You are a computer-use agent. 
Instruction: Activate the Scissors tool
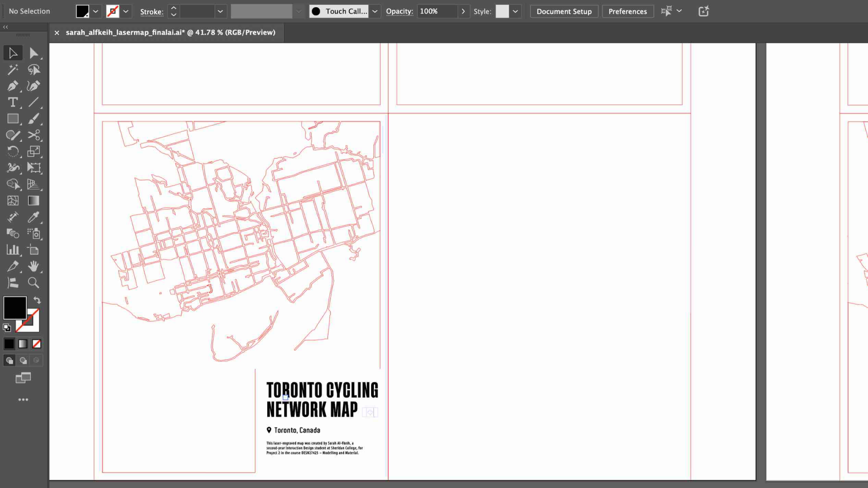pos(34,135)
